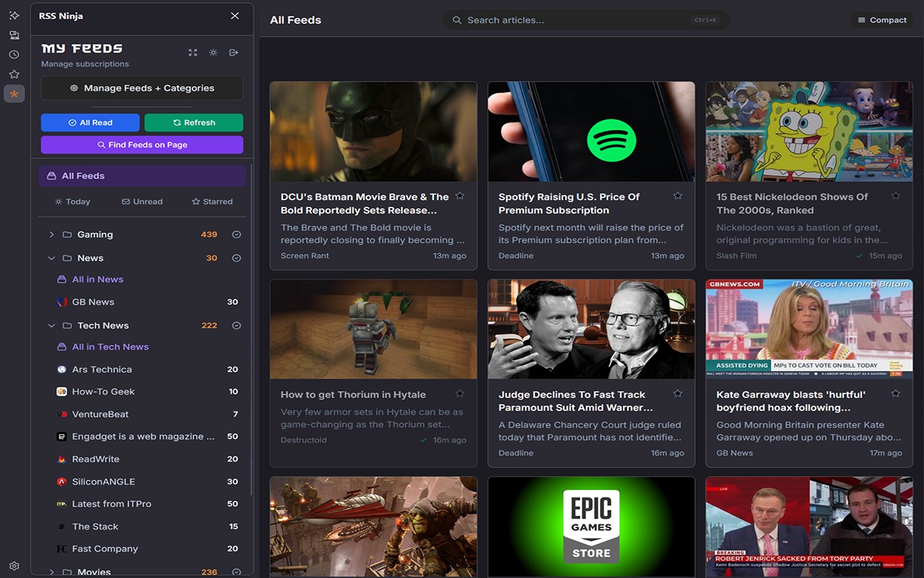Screen dimensions: 924x578
Task: Star the DCU's Batman Movie article
Action: [460, 196]
